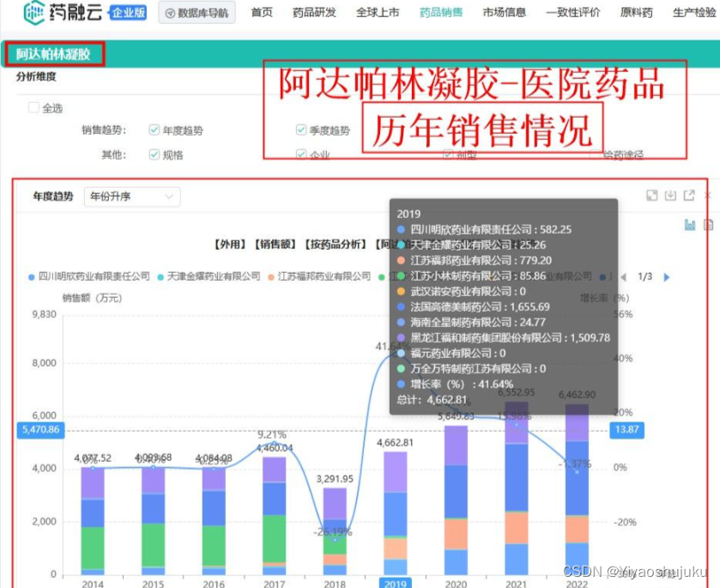Click the 5,470.86 axis marker label
This screenshot has width=720, height=588.
click(x=41, y=430)
